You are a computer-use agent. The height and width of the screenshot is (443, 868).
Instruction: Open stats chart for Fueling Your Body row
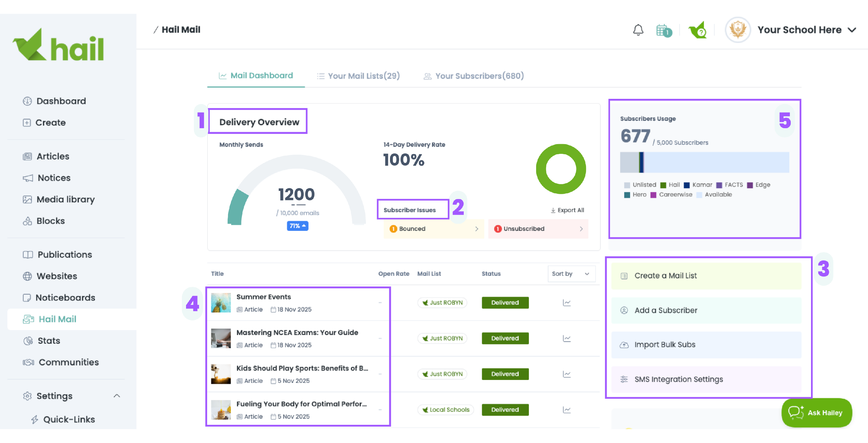[x=567, y=410]
